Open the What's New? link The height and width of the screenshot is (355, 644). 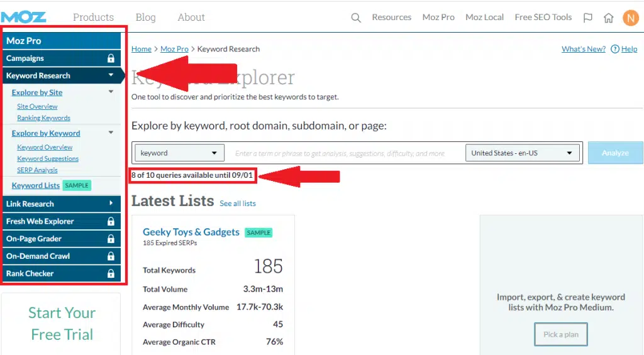(x=584, y=49)
